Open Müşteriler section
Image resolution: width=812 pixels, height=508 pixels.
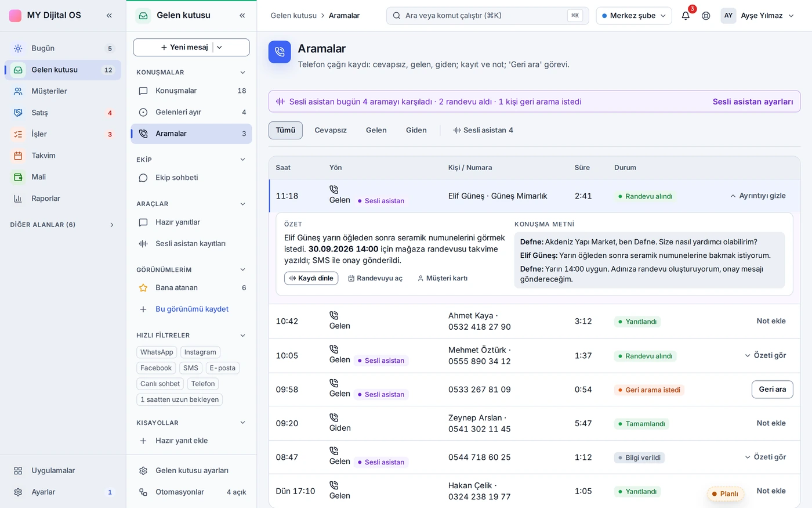pyautogui.click(x=63, y=91)
